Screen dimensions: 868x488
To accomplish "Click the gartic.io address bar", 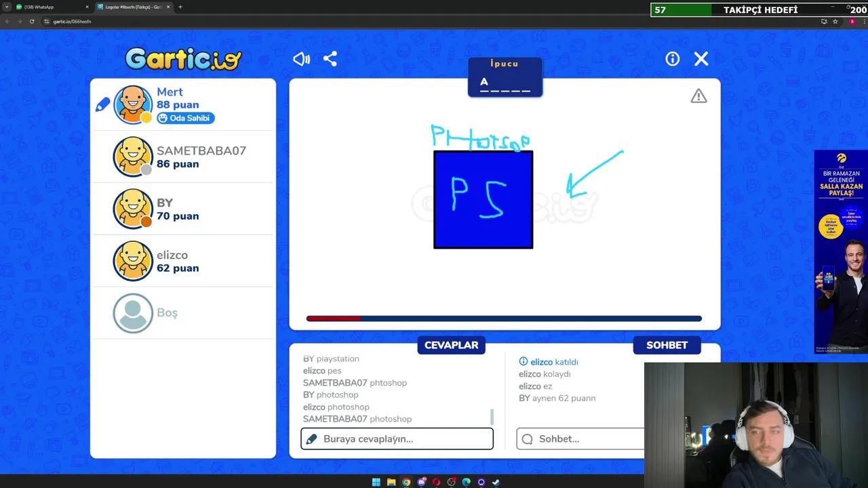I will 434,21.
